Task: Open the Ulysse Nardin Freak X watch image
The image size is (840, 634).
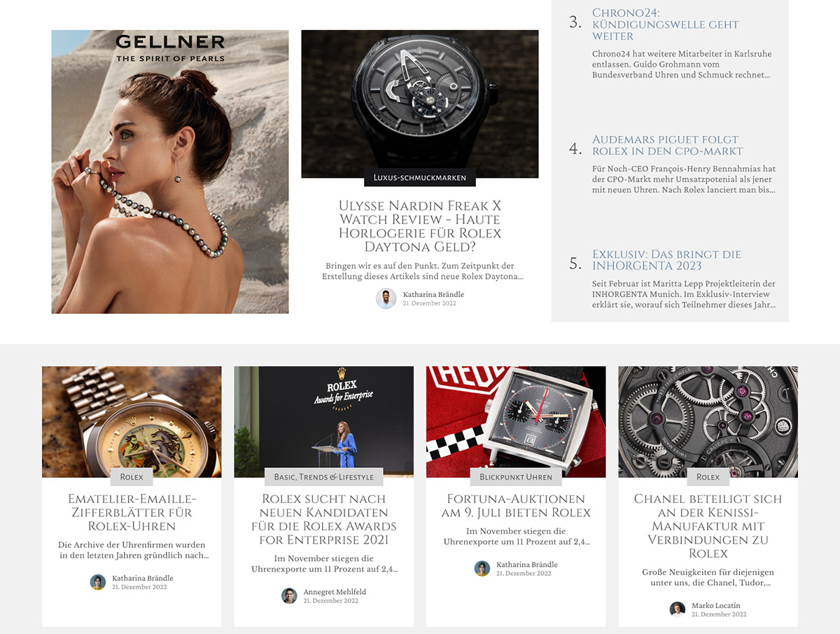Action: tap(420, 104)
